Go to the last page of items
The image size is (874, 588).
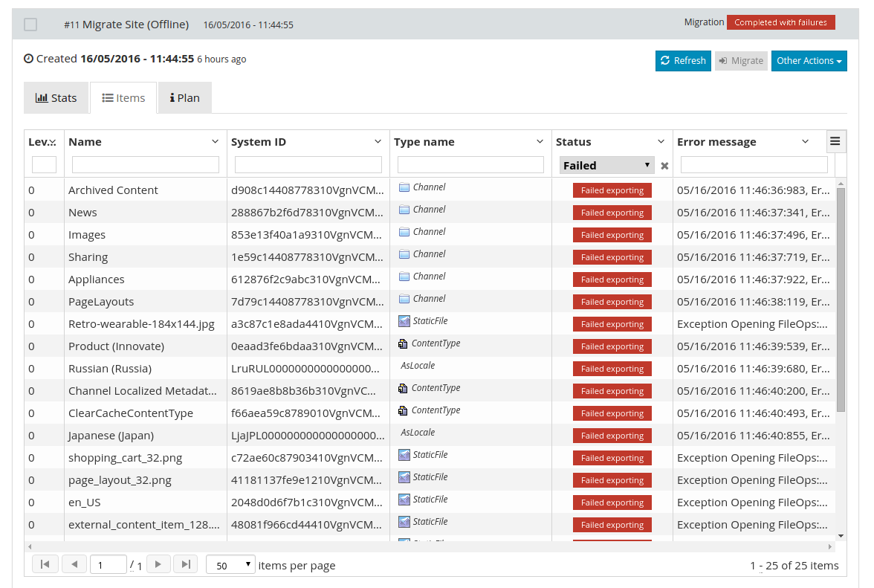(x=186, y=565)
